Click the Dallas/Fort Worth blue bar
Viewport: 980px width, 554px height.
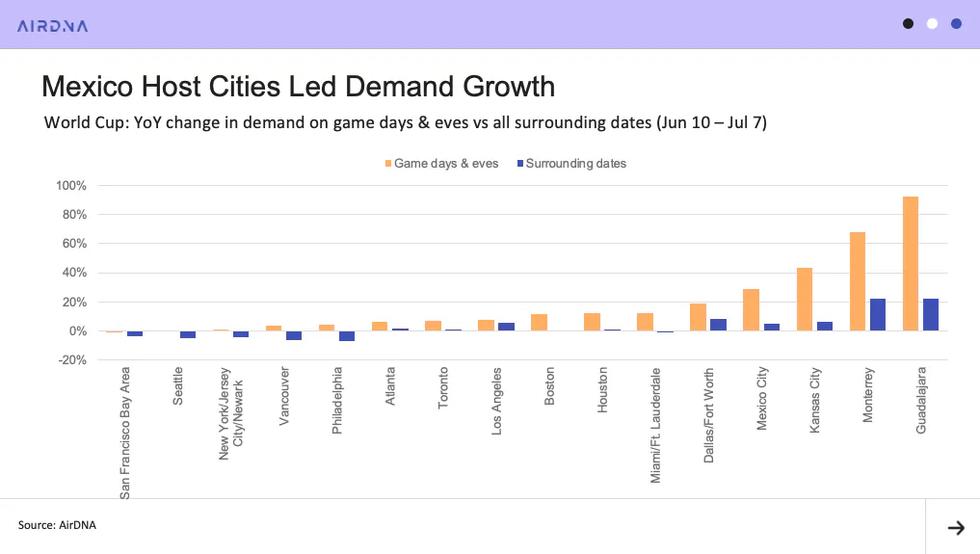(x=718, y=325)
